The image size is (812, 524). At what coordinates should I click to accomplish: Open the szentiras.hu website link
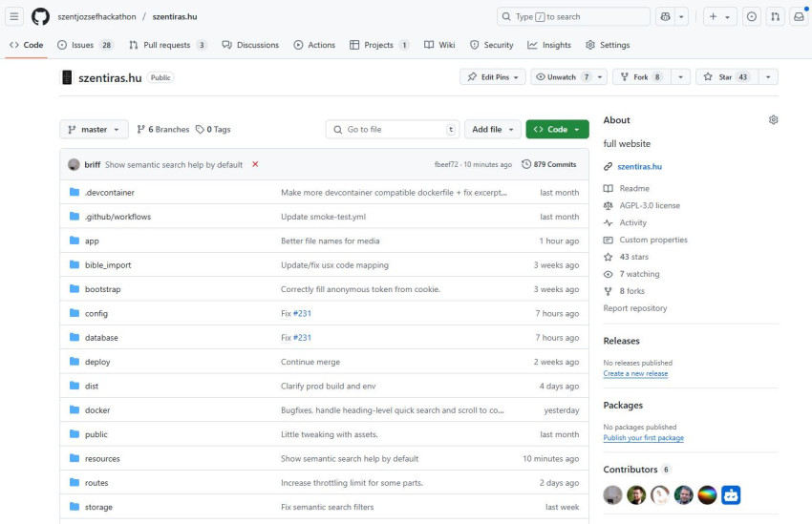tap(639, 166)
